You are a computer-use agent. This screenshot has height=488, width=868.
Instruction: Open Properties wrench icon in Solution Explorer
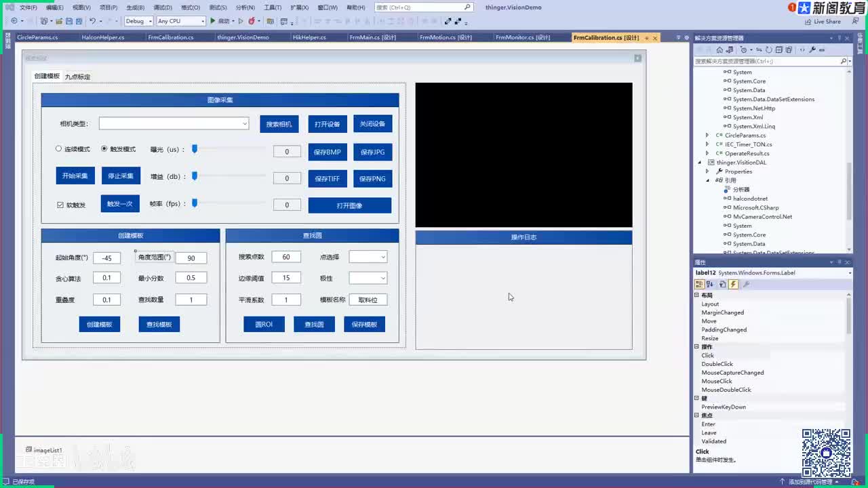(812, 49)
